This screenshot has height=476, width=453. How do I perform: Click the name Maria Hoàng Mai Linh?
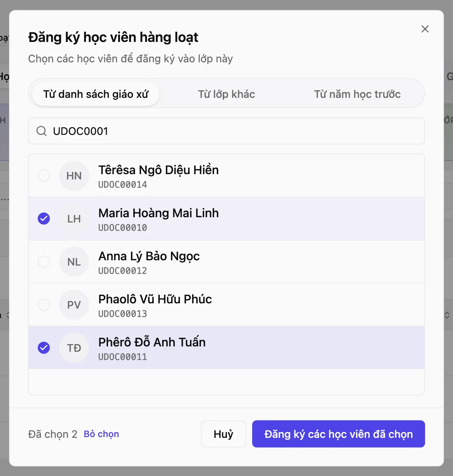[x=159, y=213]
